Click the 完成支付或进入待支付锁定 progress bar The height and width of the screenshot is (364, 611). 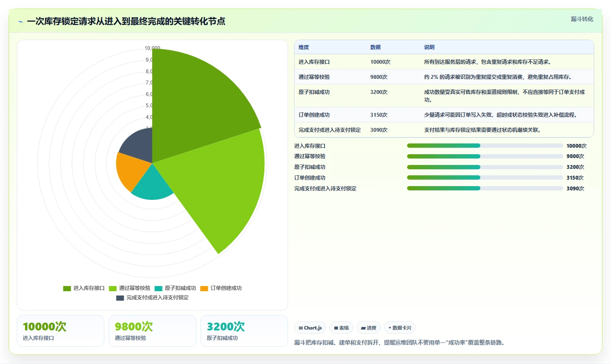coord(485,188)
